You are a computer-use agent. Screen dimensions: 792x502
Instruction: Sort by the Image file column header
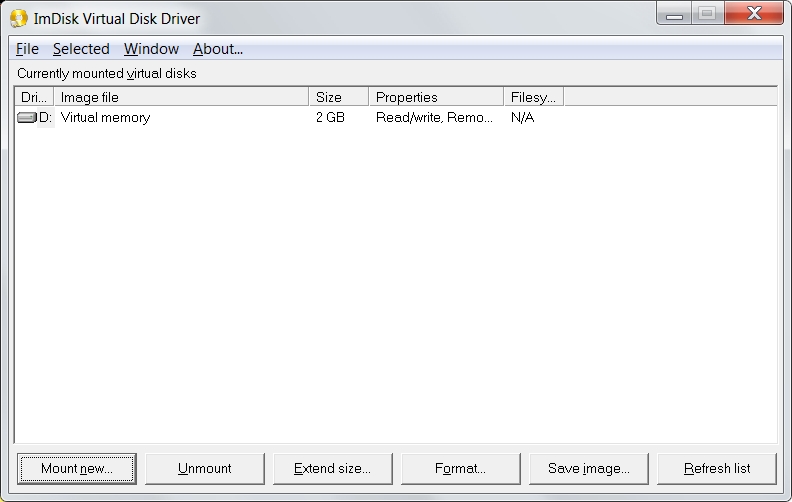181,97
